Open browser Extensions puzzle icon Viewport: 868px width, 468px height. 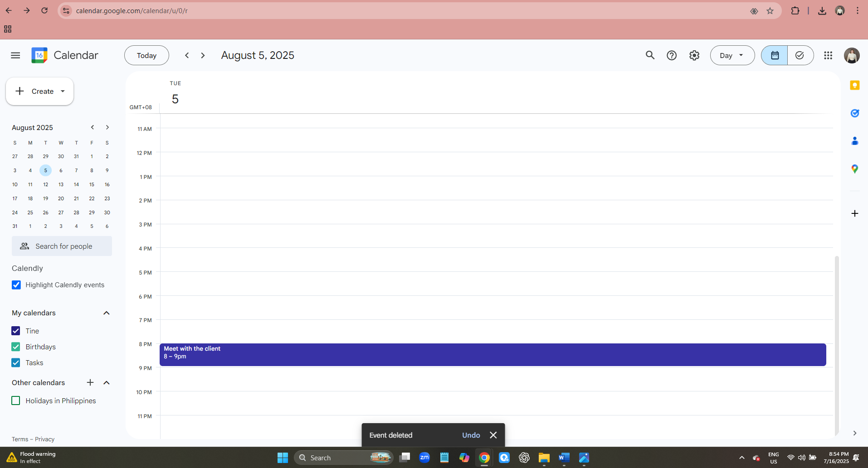(x=795, y=11)
